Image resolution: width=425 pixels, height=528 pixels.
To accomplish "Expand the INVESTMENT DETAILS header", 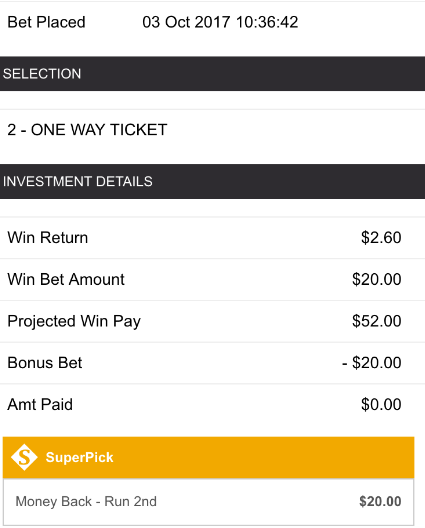I will (212, 182).
